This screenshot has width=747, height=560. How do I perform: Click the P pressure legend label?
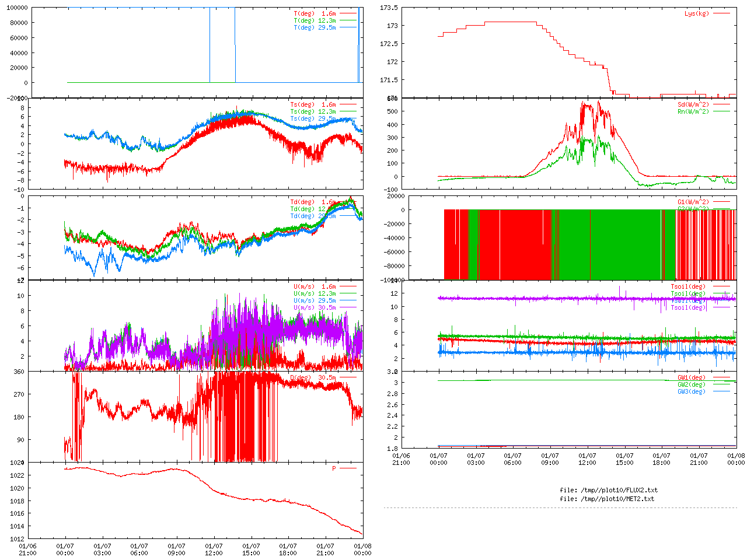click(334, 469)
